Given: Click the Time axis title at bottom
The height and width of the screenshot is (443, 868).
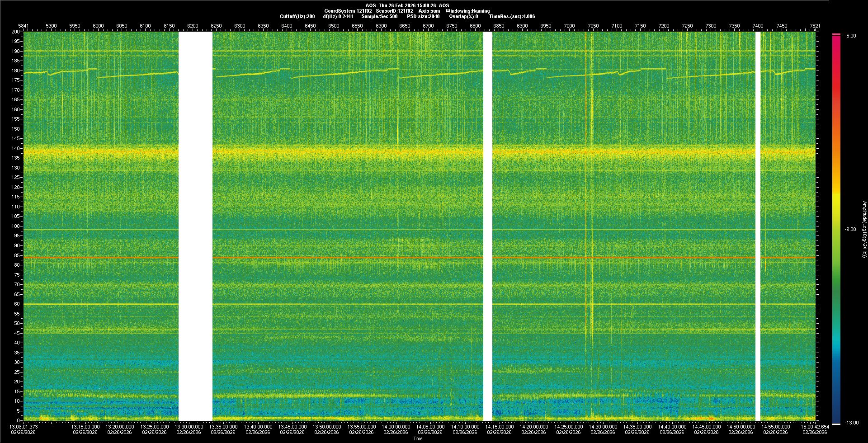Looking at the screenshot, I should point(418,438).
